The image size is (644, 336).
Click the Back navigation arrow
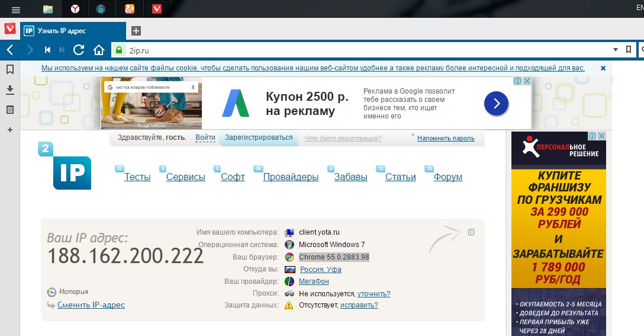[x=10, y=50]
